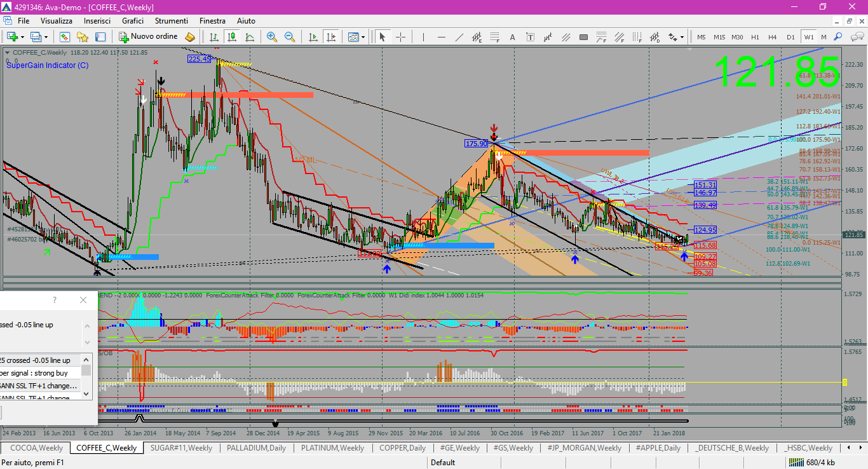868x469 pixels.
Task: Toggle chart shift
Action: [x=330, y=37]
